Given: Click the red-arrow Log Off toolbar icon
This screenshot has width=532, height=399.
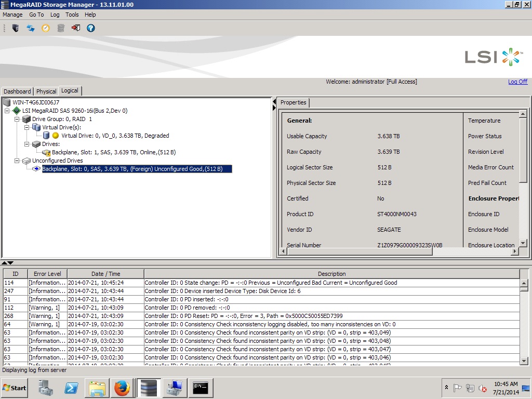Looking at the screenshot, I should [x=76, y=28].
